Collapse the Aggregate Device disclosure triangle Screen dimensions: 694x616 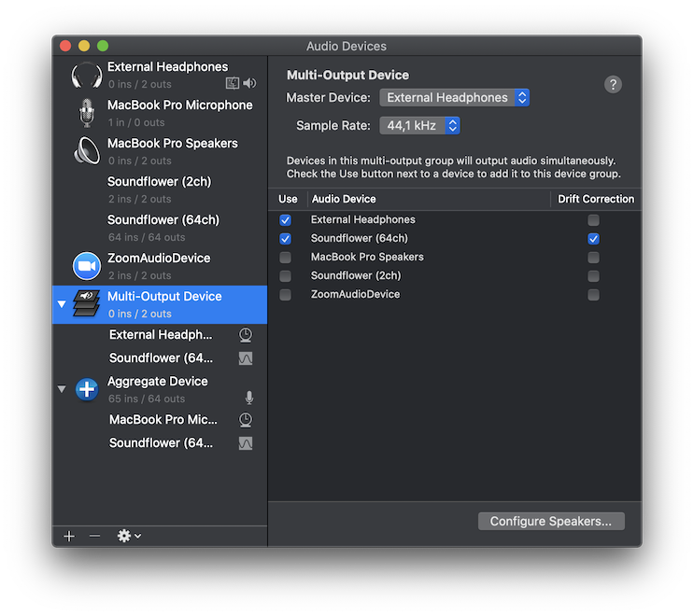coord(62,389)
